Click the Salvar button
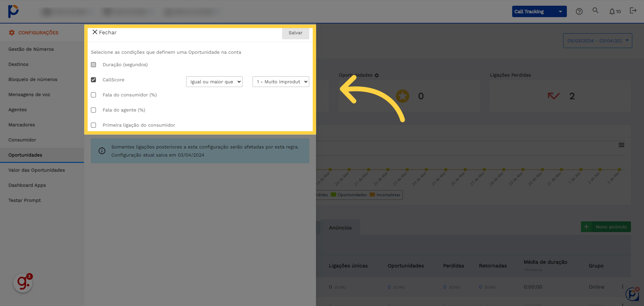Screen dimensions: 644x306 click(296, 33)
